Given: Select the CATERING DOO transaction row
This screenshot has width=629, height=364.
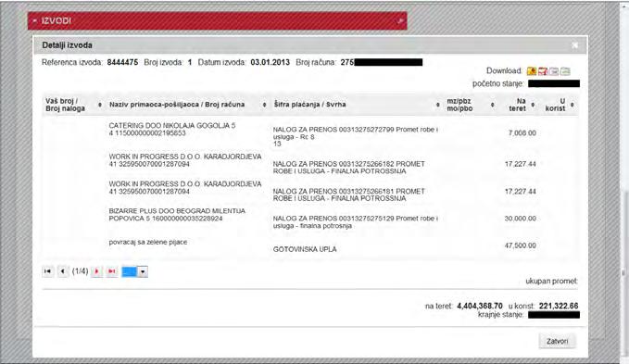Looking at the screenshot, I should pos(309,133).
